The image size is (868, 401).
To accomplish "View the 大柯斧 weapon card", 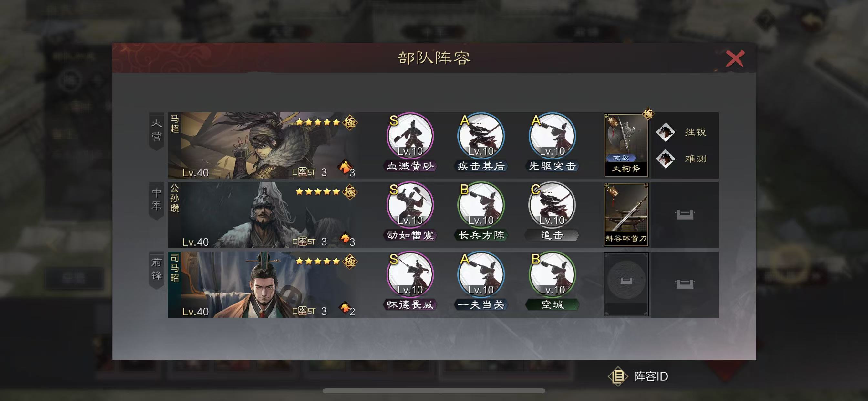I will click(x=626, y=145).
